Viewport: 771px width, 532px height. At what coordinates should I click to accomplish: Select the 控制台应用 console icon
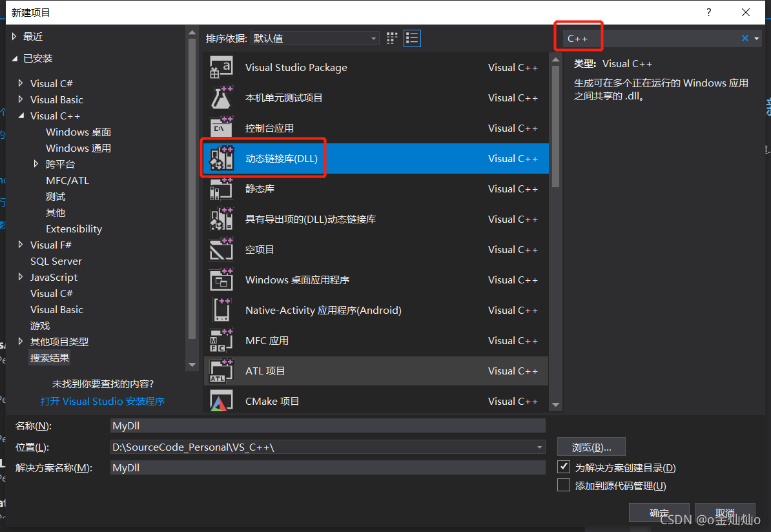coord(221,128)
